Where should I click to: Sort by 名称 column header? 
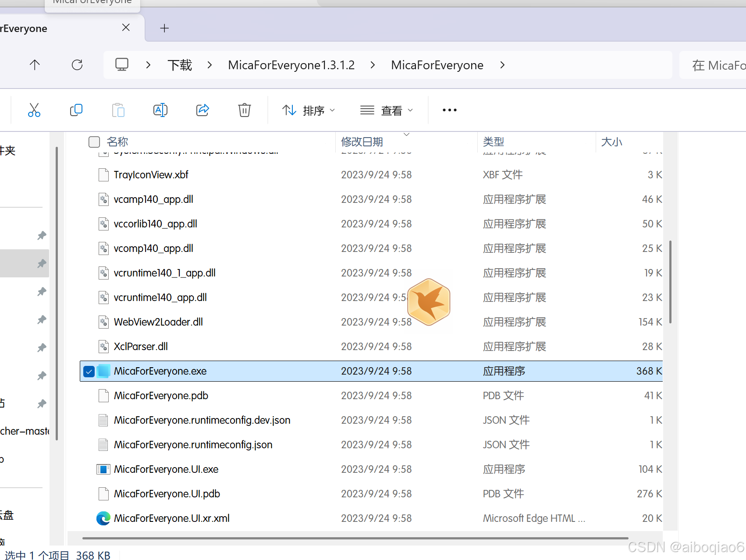[117, 142]
